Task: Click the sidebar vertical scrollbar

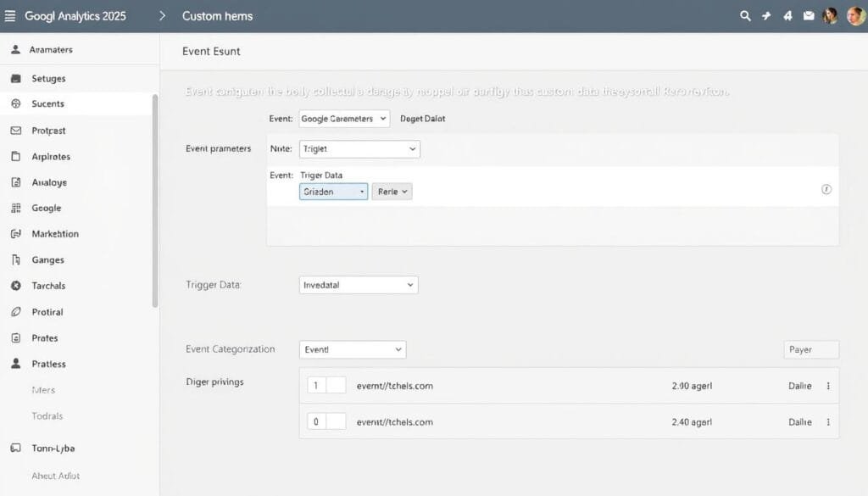Action: (x=154, y=199)
